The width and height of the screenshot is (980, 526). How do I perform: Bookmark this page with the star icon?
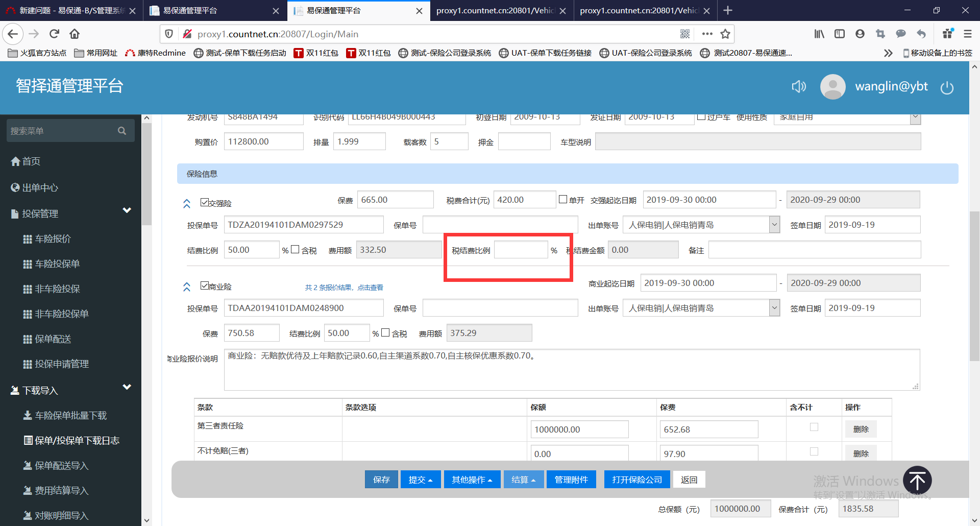(x=725, y=34)
